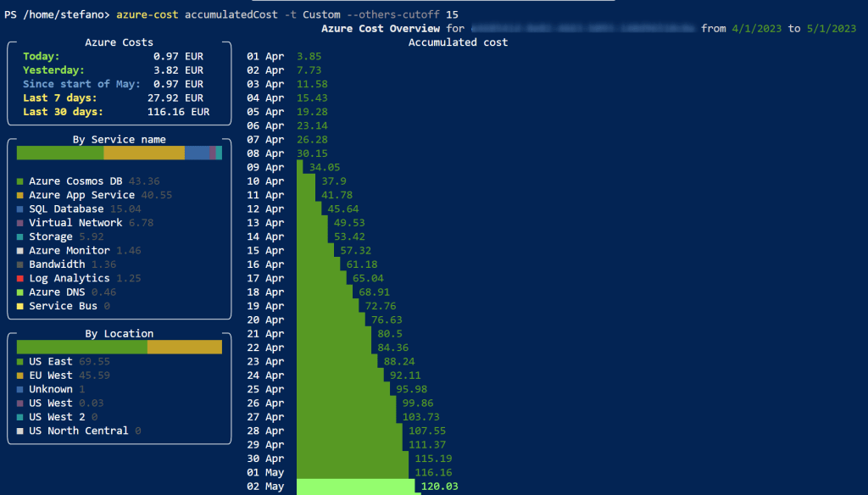The image size is (868, 495).
Task: Click the yellow segment of the Location bar
Action: (x=184, y=347)
